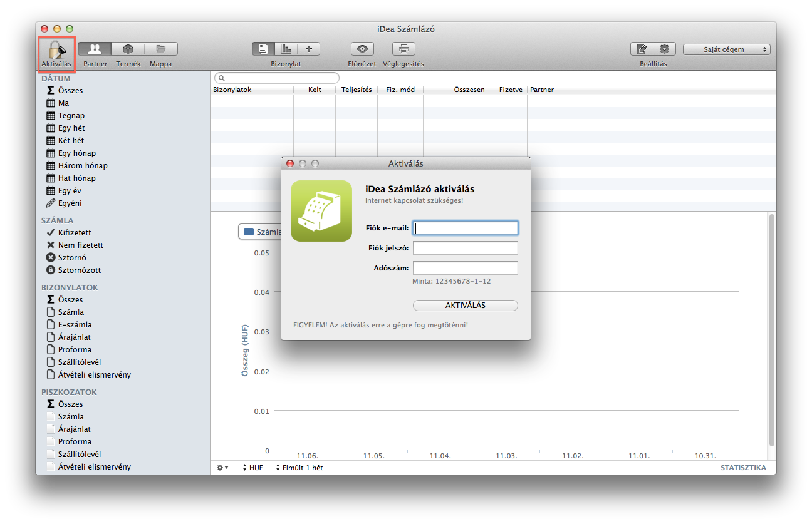Viewport: 812px width, 524px height.
Task: Sort by Fizetve column header
Action: [511, 90]
